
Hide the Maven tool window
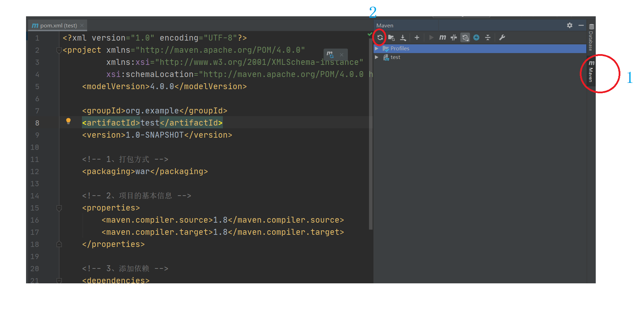point(581,25)
